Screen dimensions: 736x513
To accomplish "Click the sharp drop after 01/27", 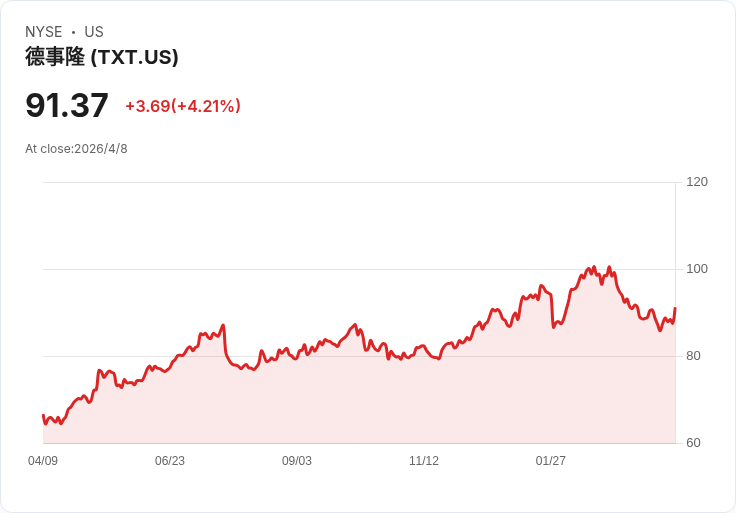I will [x=552, y=311].
